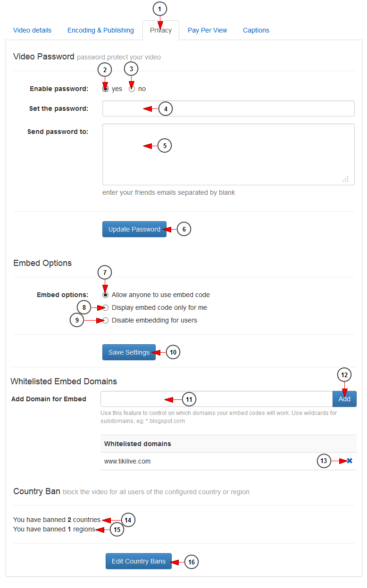Click the 'Send password to' text area
The height and width of the screenshot is (588, 367).
tap(228, 154)
